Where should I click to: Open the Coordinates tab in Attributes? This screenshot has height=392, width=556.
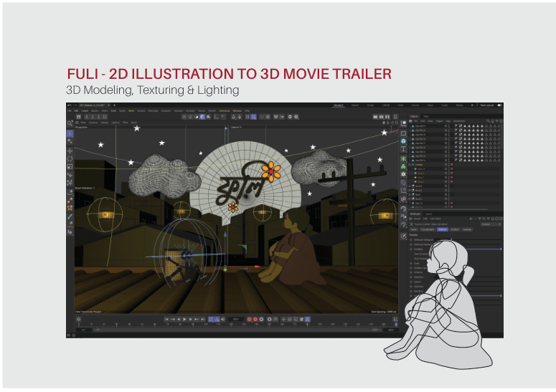[428, 229]
